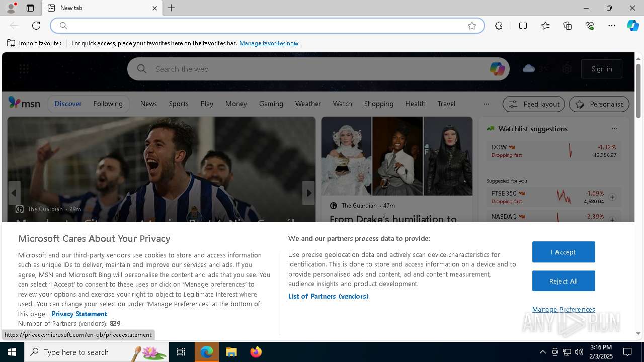
Task: Open the Feed layout options
Action: coord(534,104)
